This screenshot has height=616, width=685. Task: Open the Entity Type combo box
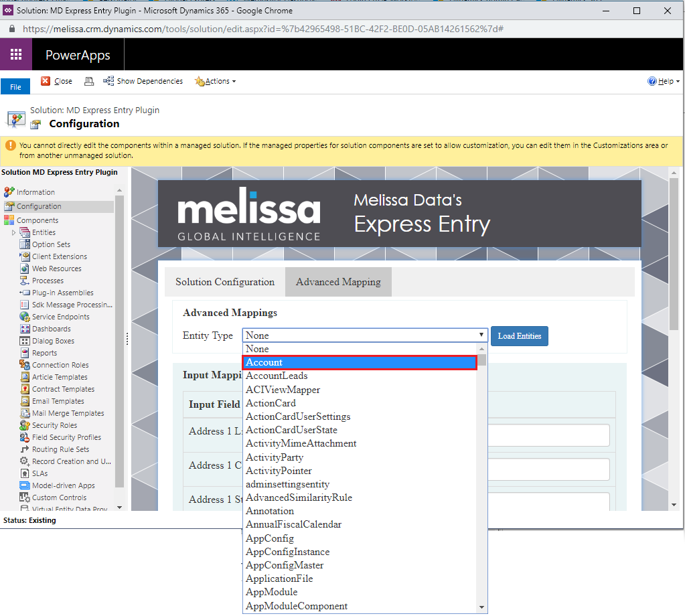click(x=365, y=335)
